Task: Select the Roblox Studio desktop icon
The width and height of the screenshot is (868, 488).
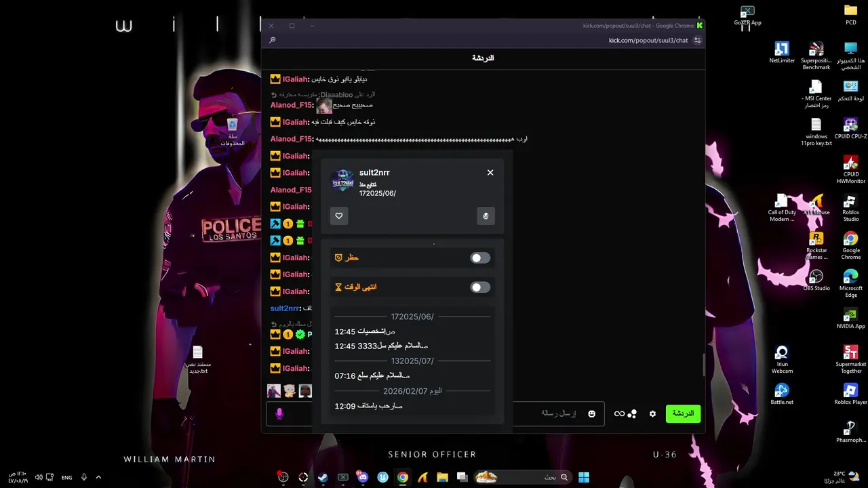Action: [x=851, y=207]
